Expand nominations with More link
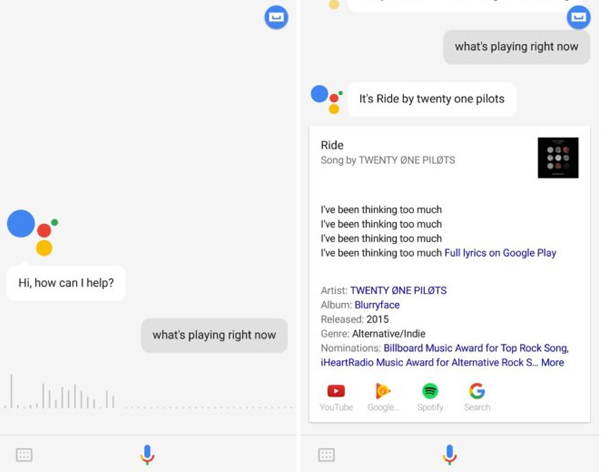602x472 pixels. (x=552, y=363)
